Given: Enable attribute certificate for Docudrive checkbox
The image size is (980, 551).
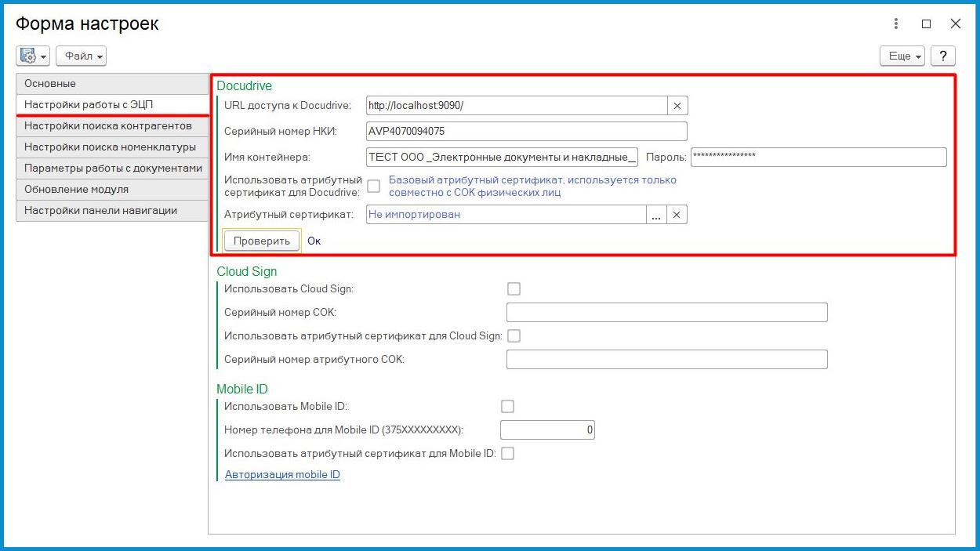Looking at the screenshot, I should [374, 186].
